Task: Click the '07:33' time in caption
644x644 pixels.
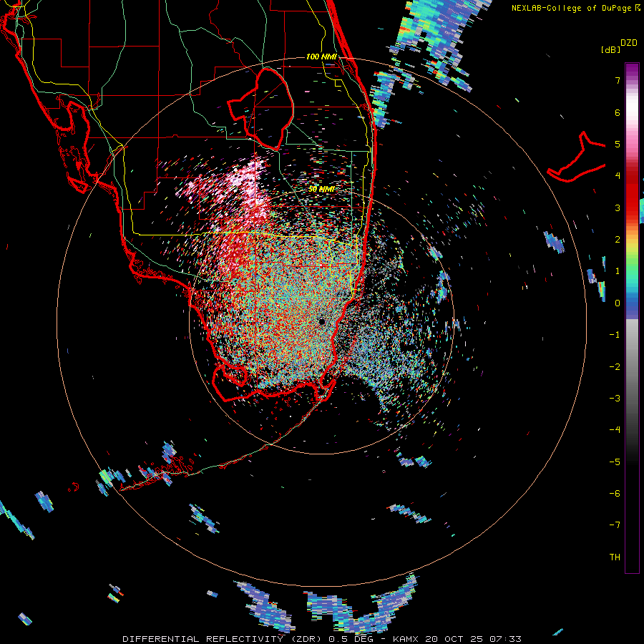Action: 505,639
